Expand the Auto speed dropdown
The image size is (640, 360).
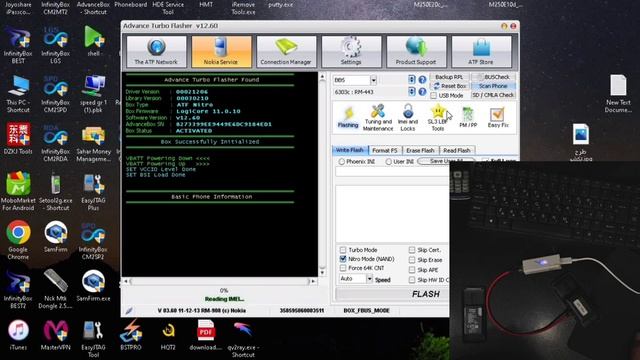coord(369,279)
